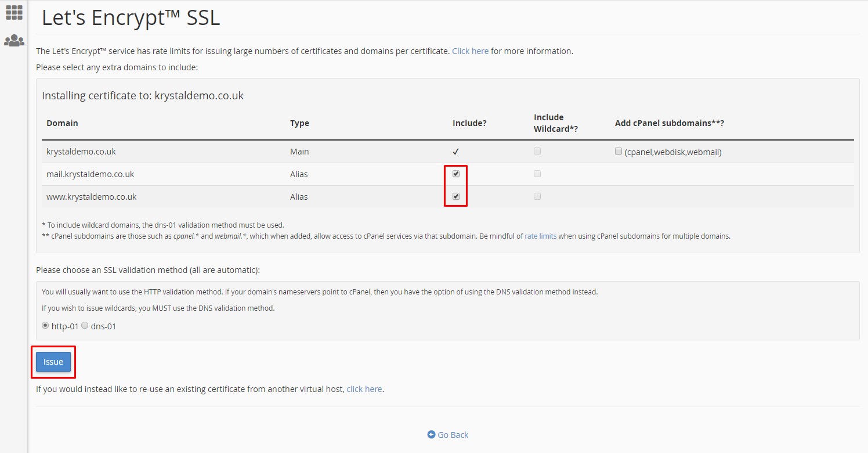
Task: Check the cpanel,webdisk,webmail subdomains box
Action: pyautogui.click(x=618, y=150)
